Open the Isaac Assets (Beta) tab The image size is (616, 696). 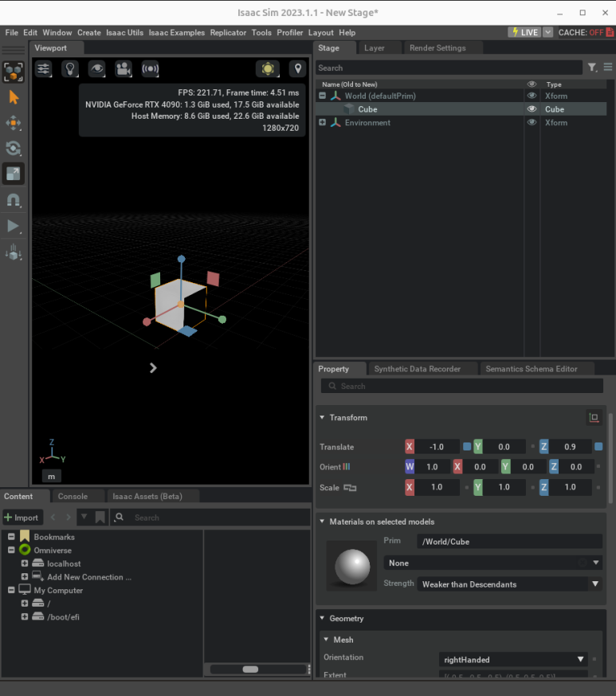147,496
